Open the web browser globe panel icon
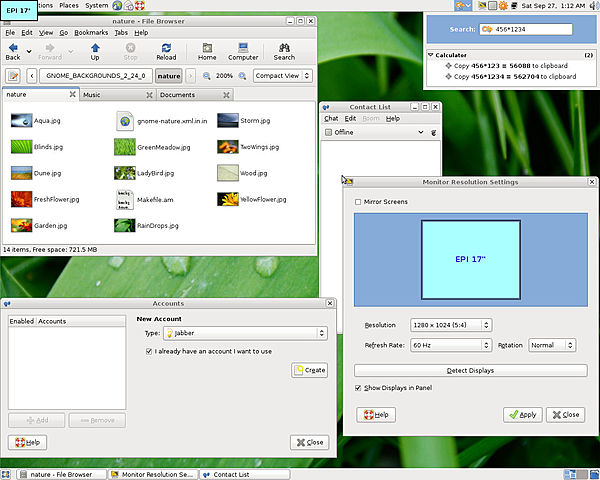 [117, 5]
